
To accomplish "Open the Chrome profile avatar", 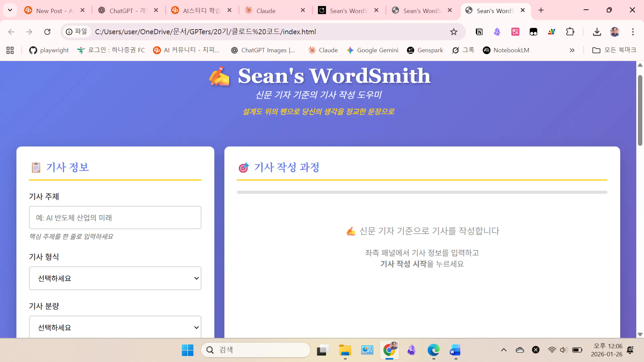I will pos(615,32).
